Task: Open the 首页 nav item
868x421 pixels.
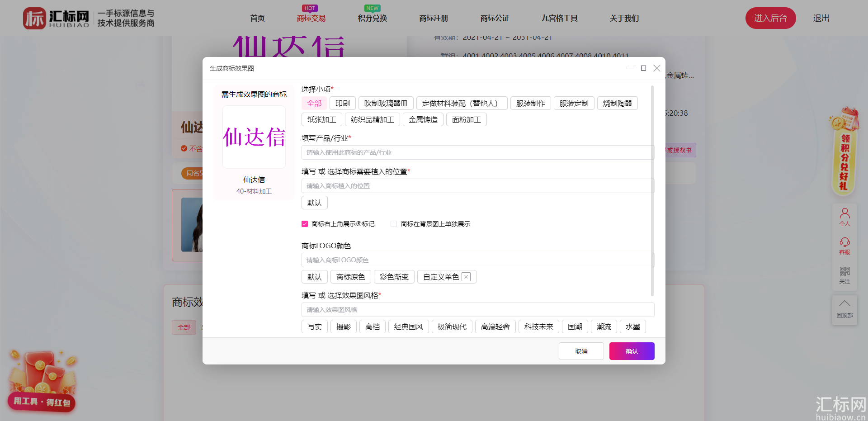Action: [x=257, y=18]
